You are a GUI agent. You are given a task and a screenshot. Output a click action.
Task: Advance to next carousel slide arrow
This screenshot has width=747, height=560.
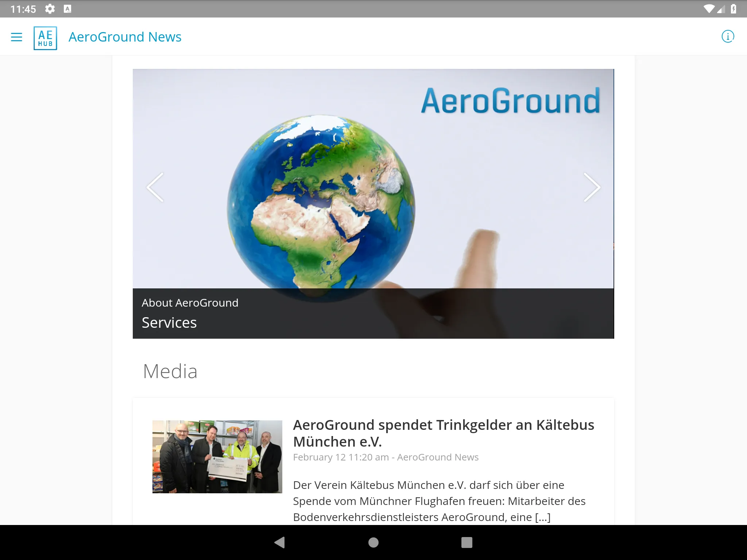[x=592, y=187]
